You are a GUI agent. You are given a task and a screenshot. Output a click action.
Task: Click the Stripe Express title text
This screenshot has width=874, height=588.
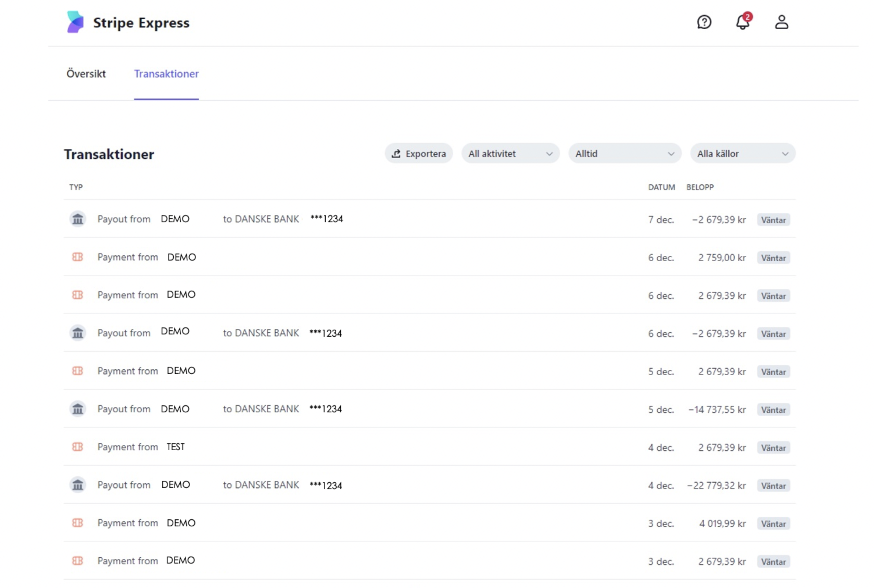[141, 23]
